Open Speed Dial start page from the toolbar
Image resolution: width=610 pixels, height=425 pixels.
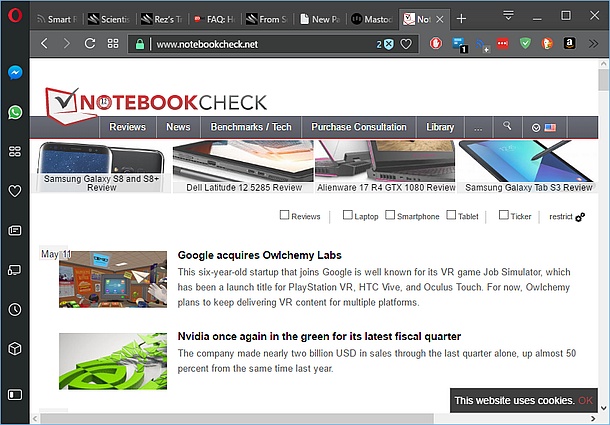click(113, 44)
